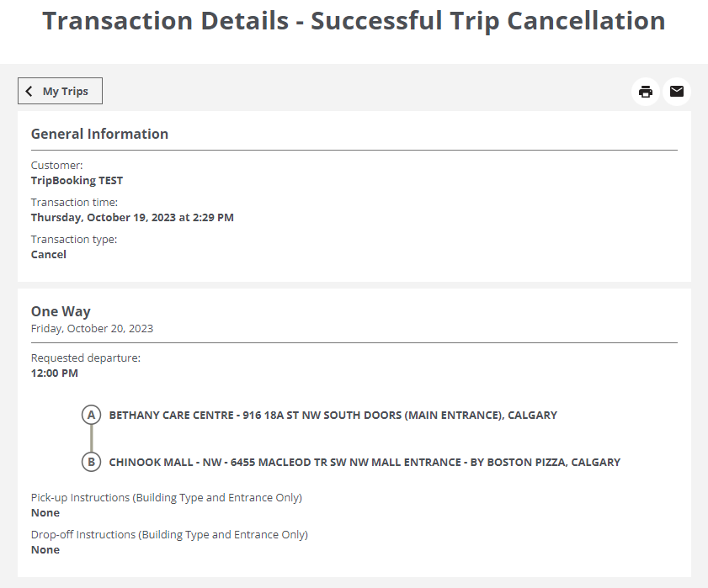Click the back chevron in the My Trips button
708x588 pixels.
coord(29,91)
